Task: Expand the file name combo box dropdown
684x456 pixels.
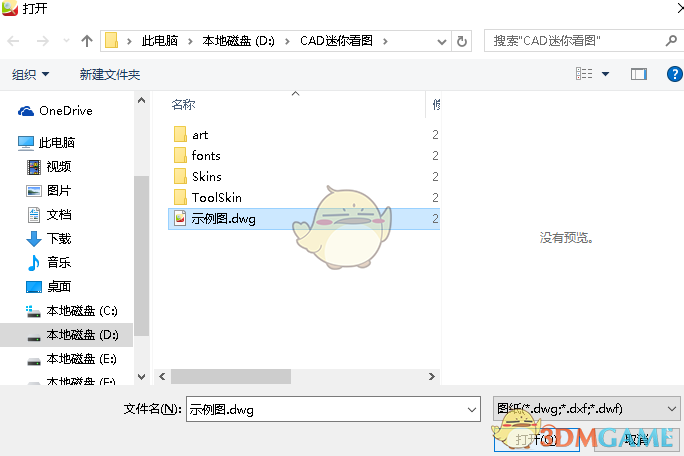Action: [x=472, y=409]
